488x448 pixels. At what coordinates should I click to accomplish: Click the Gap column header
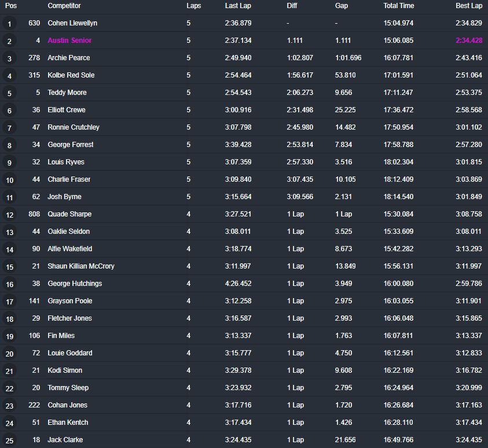342,6
